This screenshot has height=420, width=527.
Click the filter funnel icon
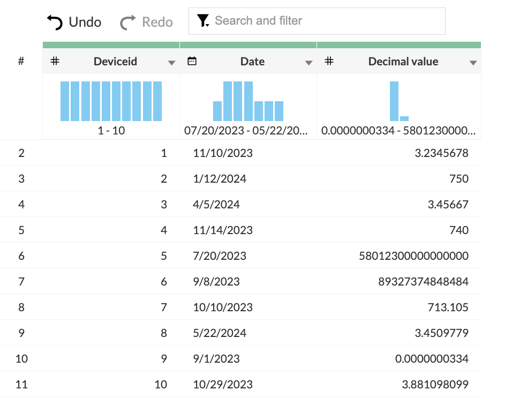click(x=203, y=21)
